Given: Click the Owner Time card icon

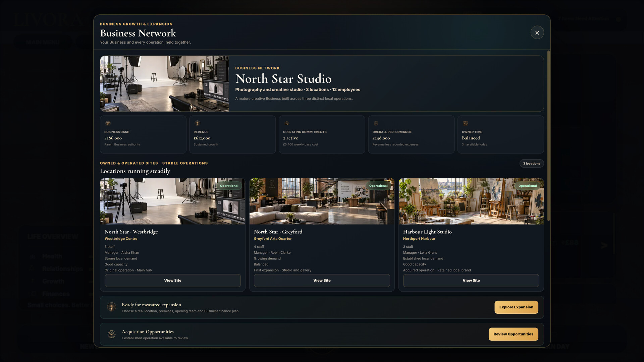Looking at the screenshot, I should pos(465,123).
